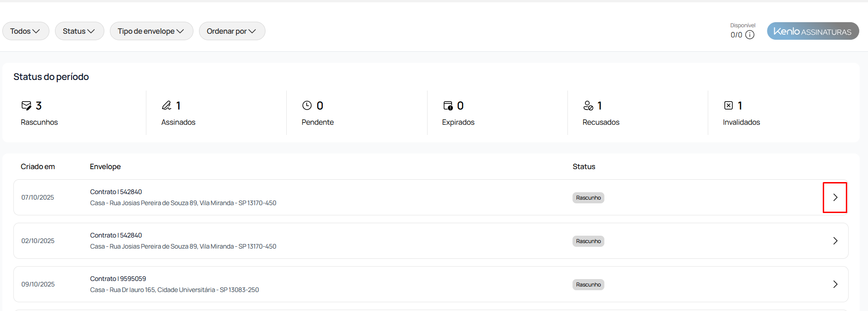
Task: Click the Expirados calendar icon
Action: pos(448,105)
